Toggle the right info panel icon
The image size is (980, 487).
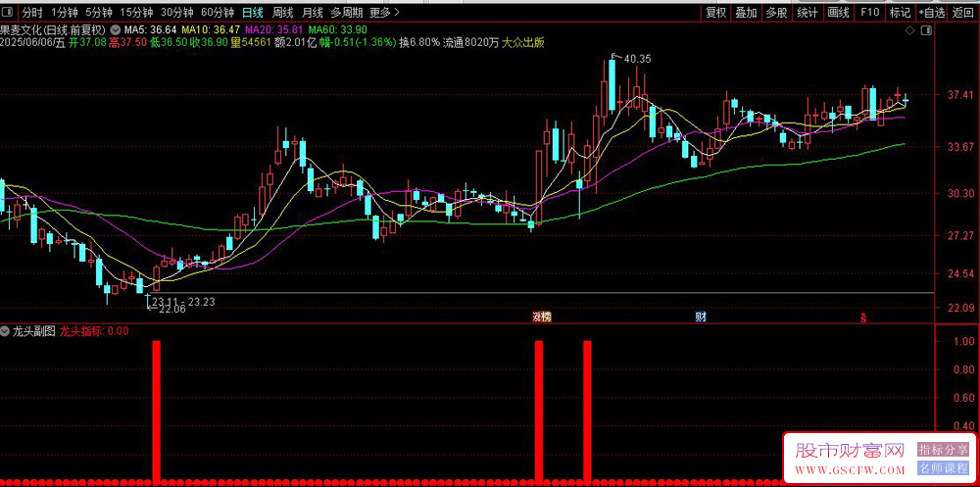(x=926, y=30)
